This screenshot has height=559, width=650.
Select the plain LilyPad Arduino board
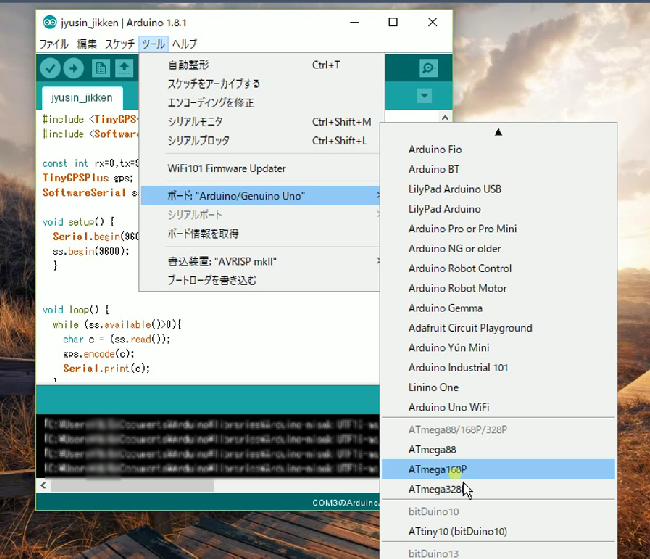click(498, 209)
